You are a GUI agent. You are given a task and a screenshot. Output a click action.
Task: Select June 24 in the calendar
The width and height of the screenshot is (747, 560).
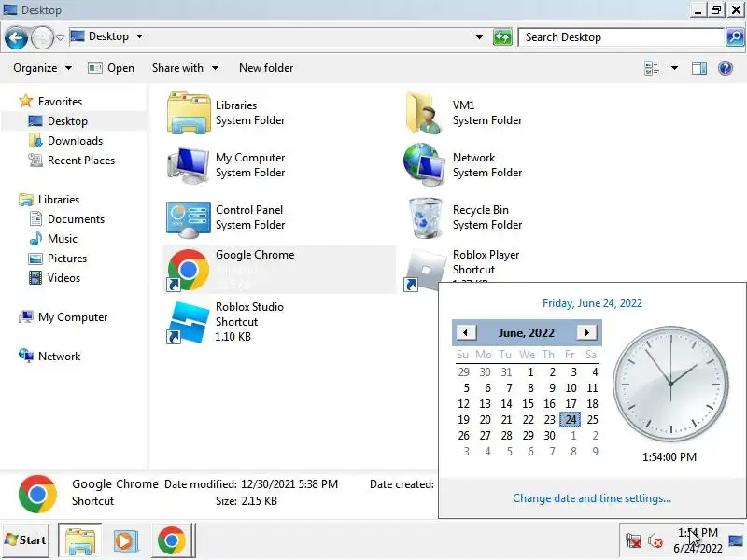click(x=571, y=419)
